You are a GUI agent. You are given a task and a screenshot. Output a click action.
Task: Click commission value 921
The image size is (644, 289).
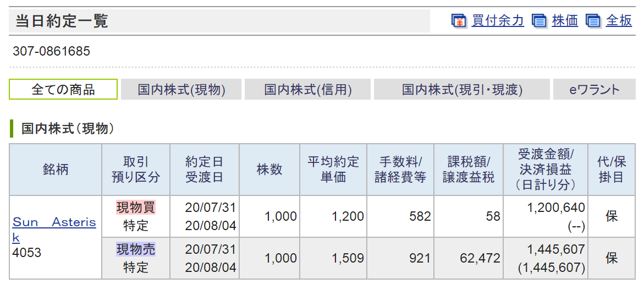click(x=420, y=258)
